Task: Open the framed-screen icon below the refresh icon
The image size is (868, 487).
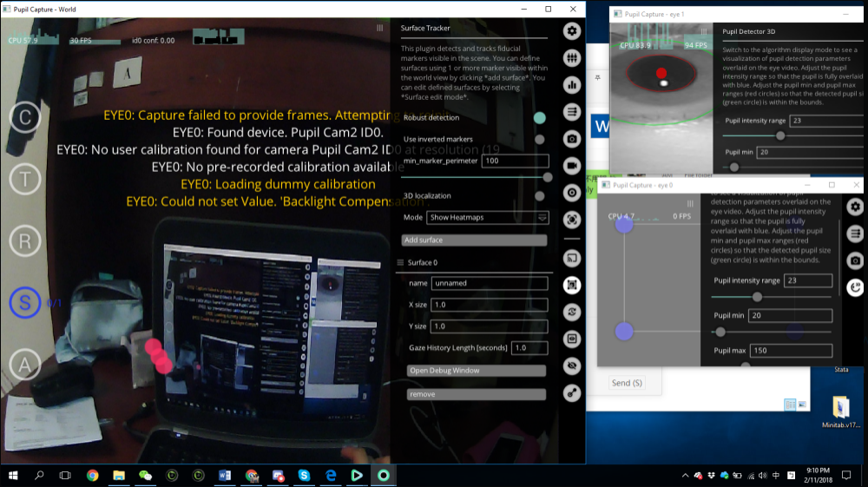Action: click(x=572, y=339)
